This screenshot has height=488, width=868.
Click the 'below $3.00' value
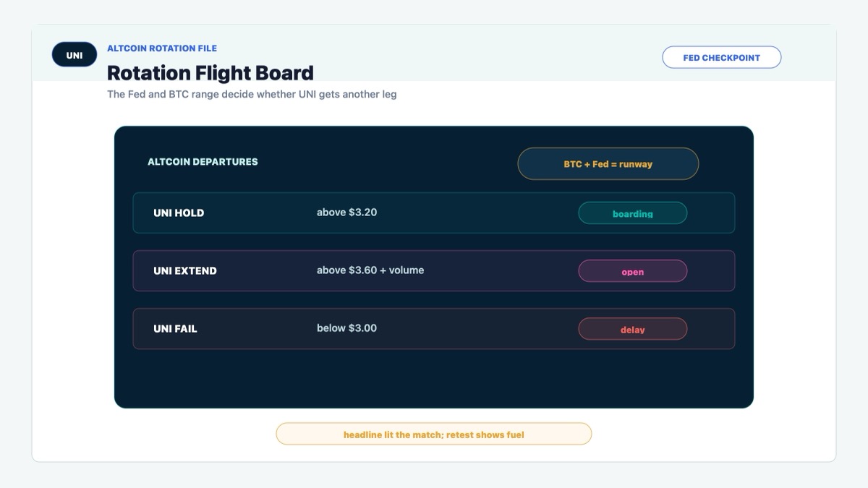coord(346,328)
